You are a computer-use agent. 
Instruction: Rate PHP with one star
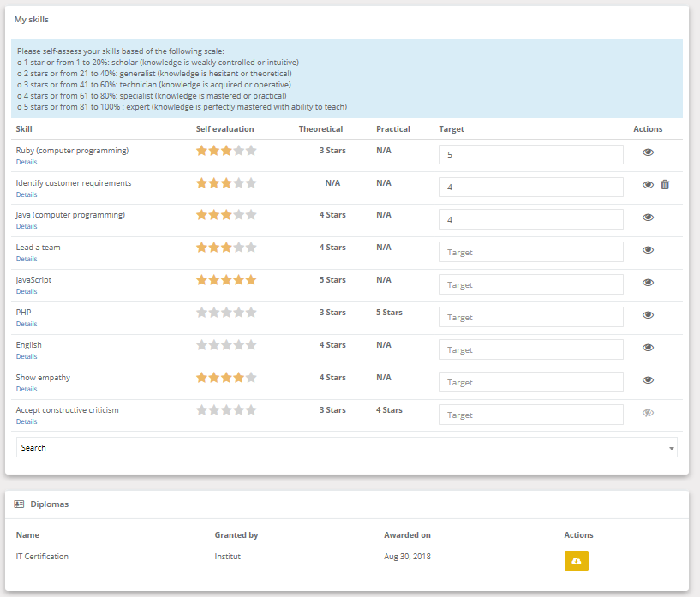[202, 313]
